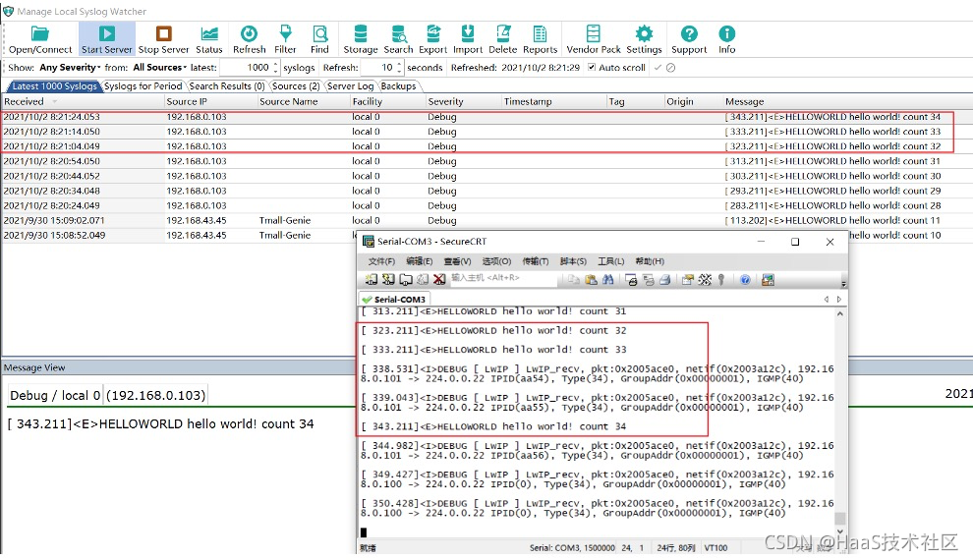Open SecureCRT 传输(T) menu
The height and width of the screenshot is (560, 973).
(x=535, y=261)
